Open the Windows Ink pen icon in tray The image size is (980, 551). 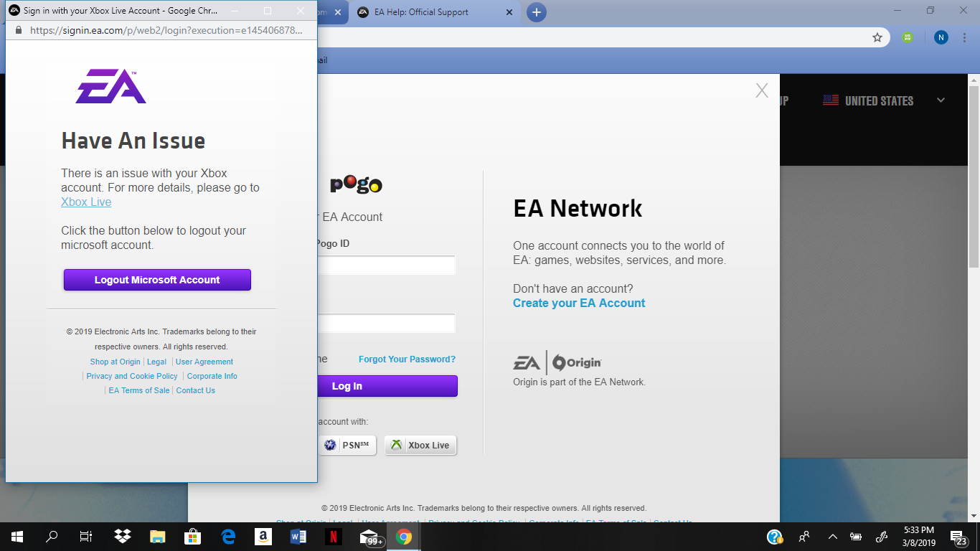click(882, 537)
